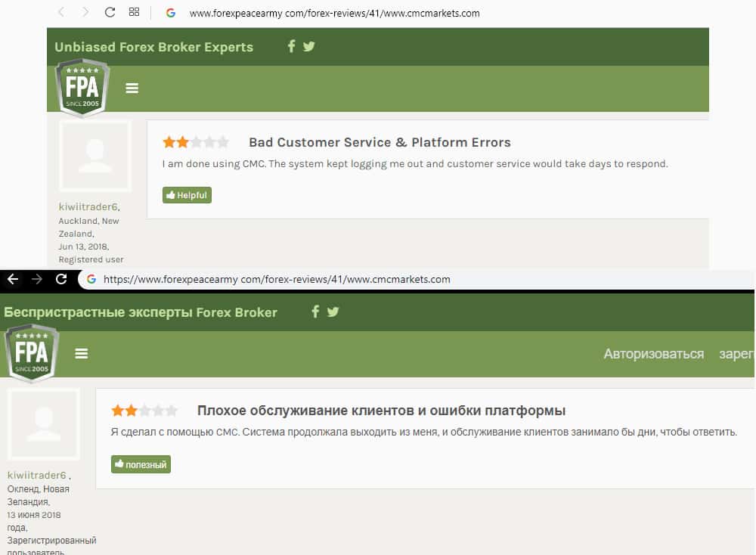The height and width of the screenshot is (555, 756).
Task: Click the forward arrow in the top browser
Action: [x=85, y=13]
